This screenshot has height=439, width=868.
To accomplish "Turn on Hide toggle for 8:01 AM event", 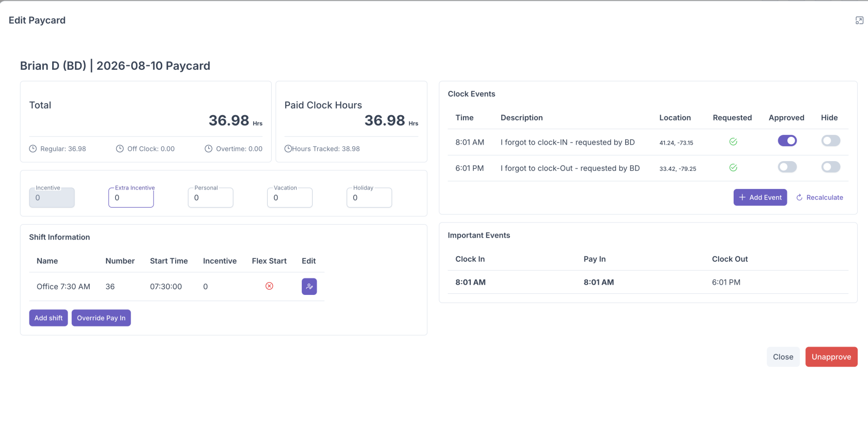I will pos(831,140).
